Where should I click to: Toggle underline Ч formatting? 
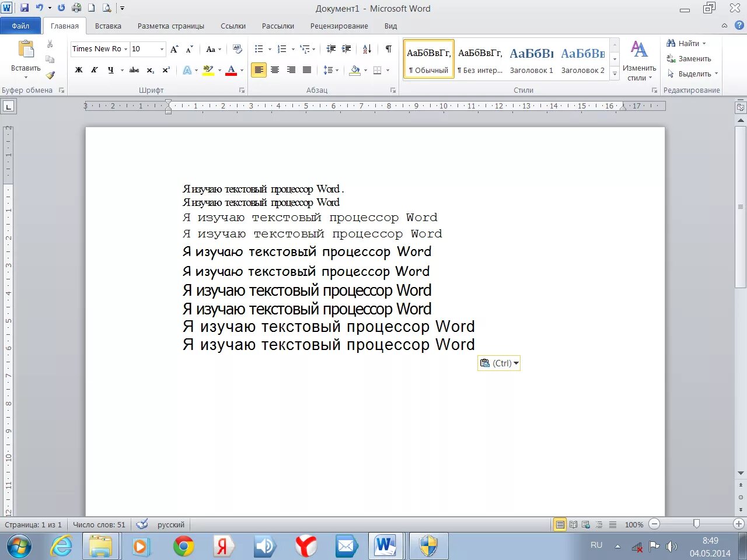(x=110, y=70)
